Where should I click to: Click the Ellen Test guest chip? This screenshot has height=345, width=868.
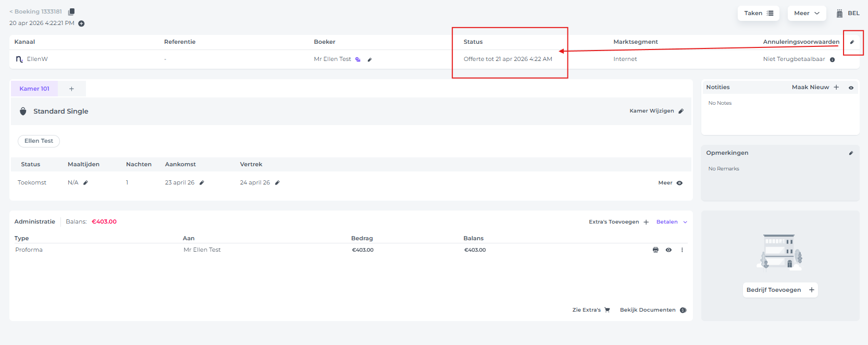(x=39, y=141)
